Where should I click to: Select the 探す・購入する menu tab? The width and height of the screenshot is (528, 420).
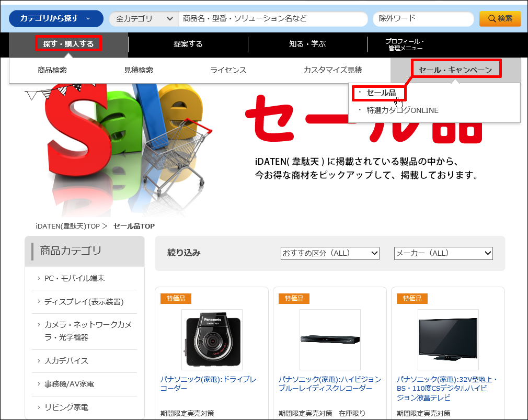(x=68, y=44)
